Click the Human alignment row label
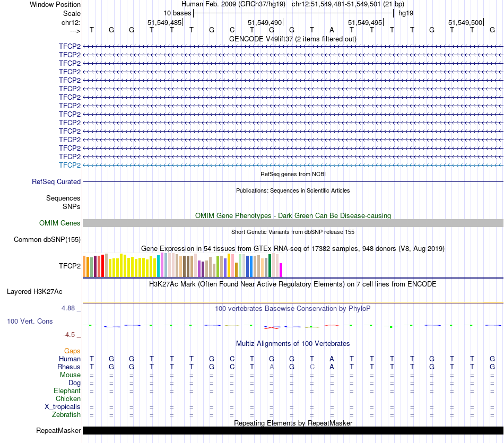This screenshot has height=443, width=504. click(69, 359)
